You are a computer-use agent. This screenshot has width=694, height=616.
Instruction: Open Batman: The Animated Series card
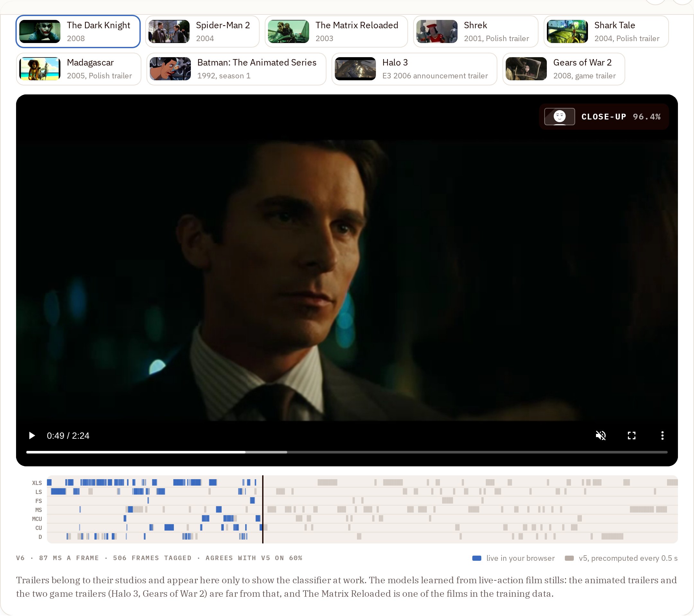tap(236, 69)
